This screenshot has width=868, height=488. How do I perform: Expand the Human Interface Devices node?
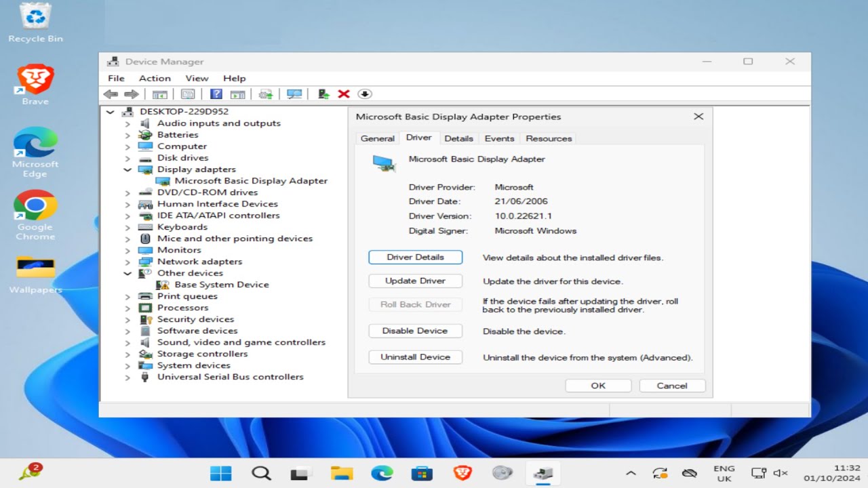127,204
